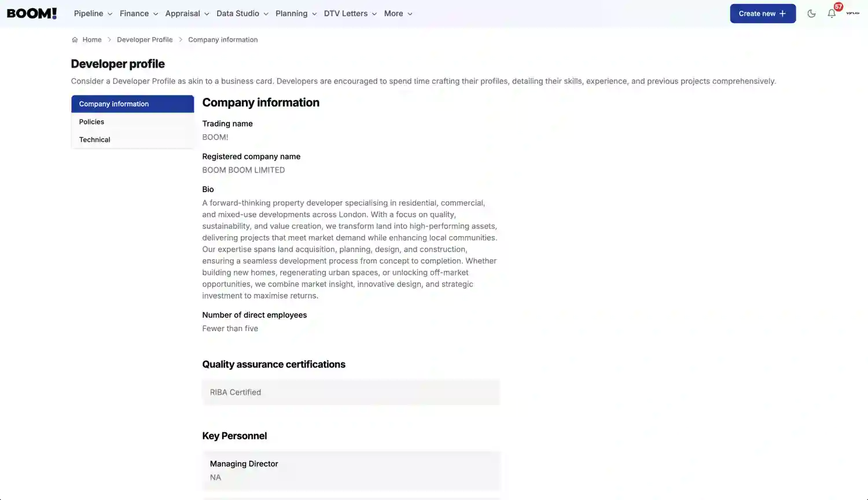This screenshot has width=868, height=500.
Task: Click the Managing Director personnel card
Action: (351, 470)
